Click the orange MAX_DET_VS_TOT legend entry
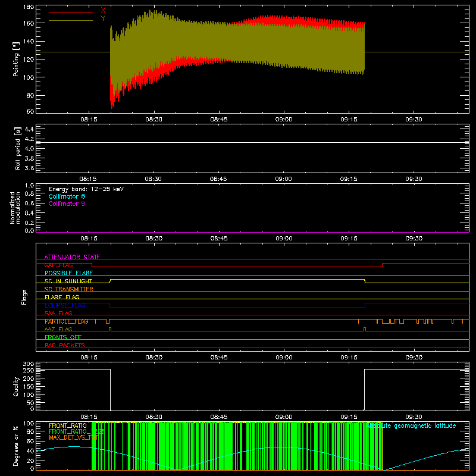Screen dimensions: 476x476 click(x=73, y=437)
